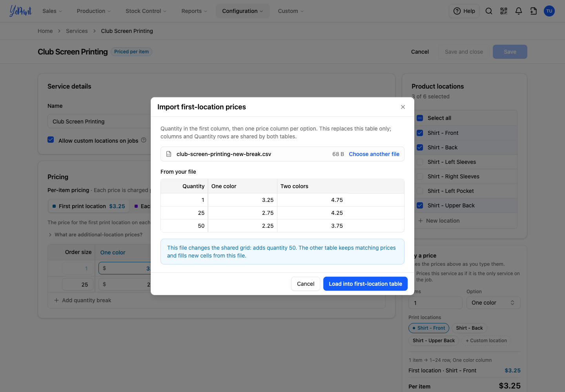Select Shirt - Upper Back chip

pos(434,341)
